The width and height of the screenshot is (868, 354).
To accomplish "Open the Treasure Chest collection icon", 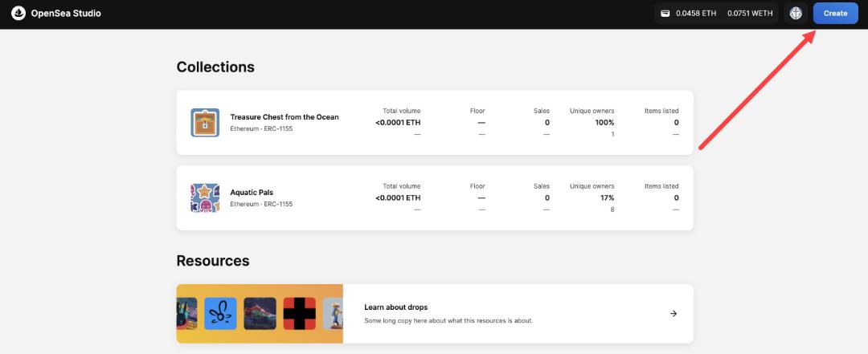I will pyautogui.click(x=205, y=123).
